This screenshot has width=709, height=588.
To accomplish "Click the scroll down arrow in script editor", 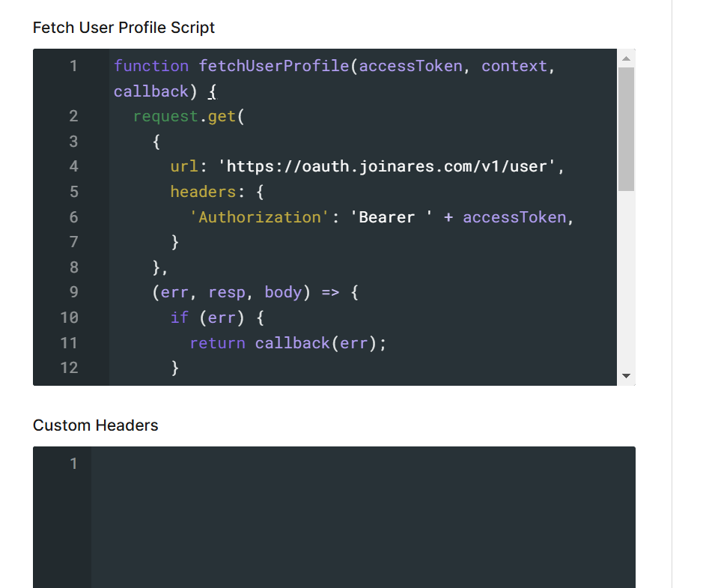I will click(627, 376).
